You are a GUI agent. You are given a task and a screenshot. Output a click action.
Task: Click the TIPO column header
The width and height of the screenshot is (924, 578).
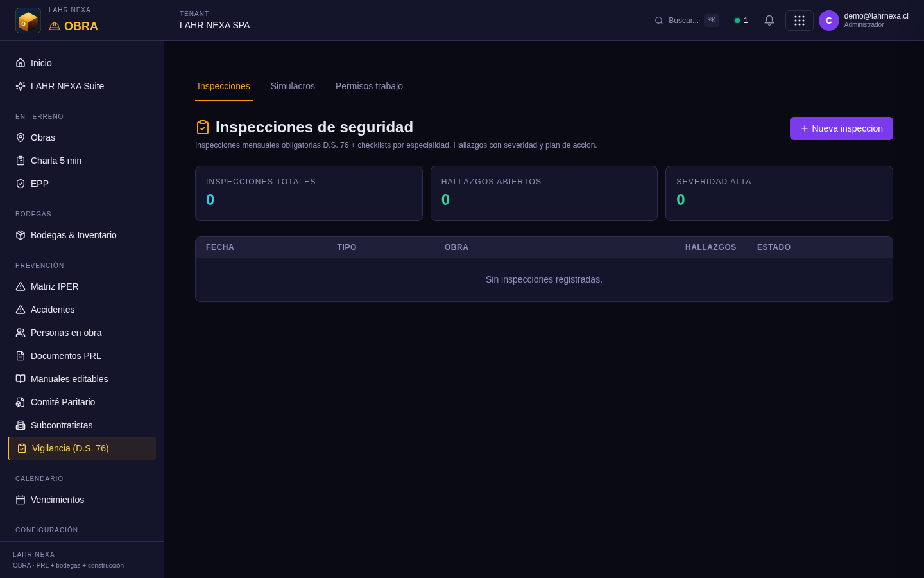(346, 247)
